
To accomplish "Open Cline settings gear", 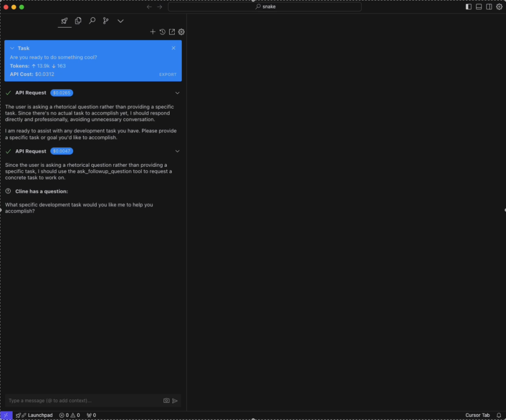I will (x=181, y=32).
